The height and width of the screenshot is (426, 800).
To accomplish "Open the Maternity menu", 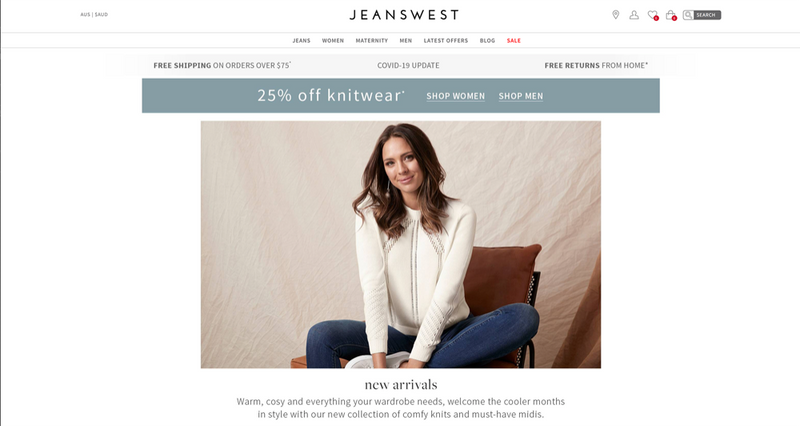I will coord(371,41).
